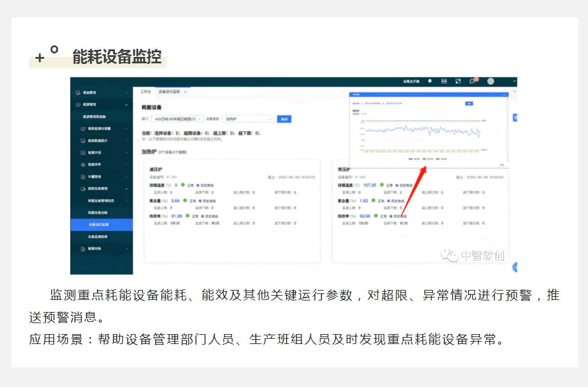The image size is (588, 387).
Task: Click the notification bell icon
Action: 430,81
